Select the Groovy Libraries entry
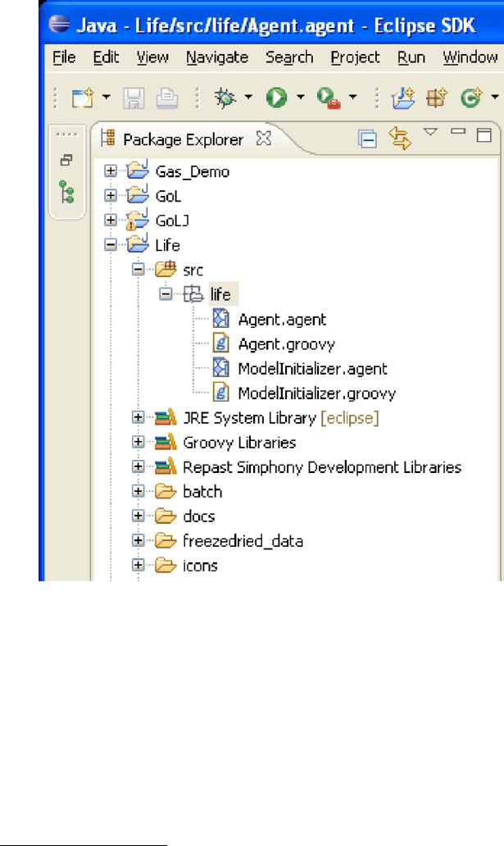 [239, 443]
